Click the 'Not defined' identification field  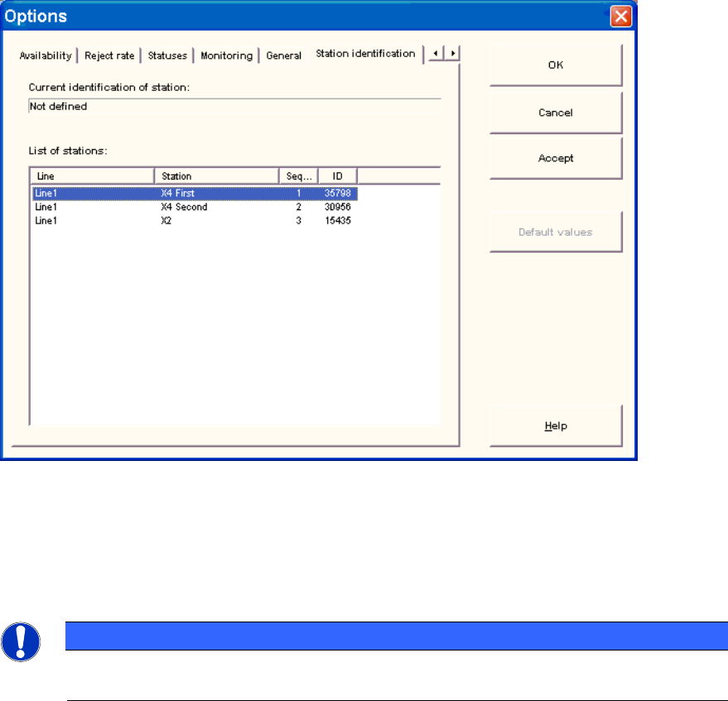pyautogui.click(x=235, y=106)
